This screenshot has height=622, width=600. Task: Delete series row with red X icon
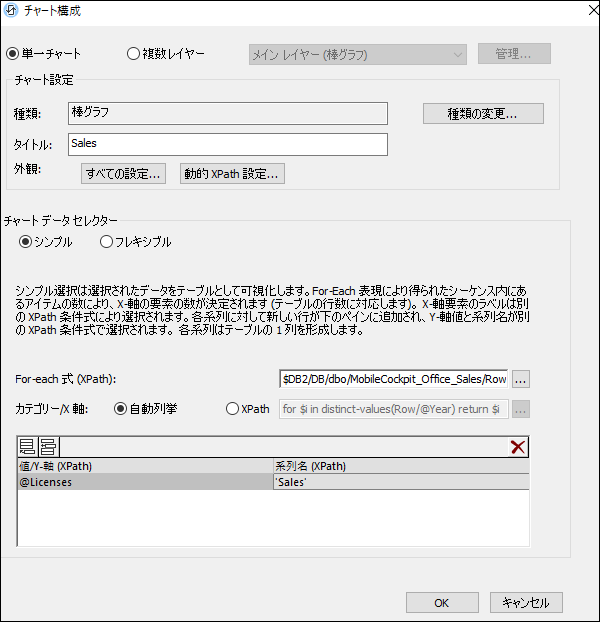[x=518, y=447]
